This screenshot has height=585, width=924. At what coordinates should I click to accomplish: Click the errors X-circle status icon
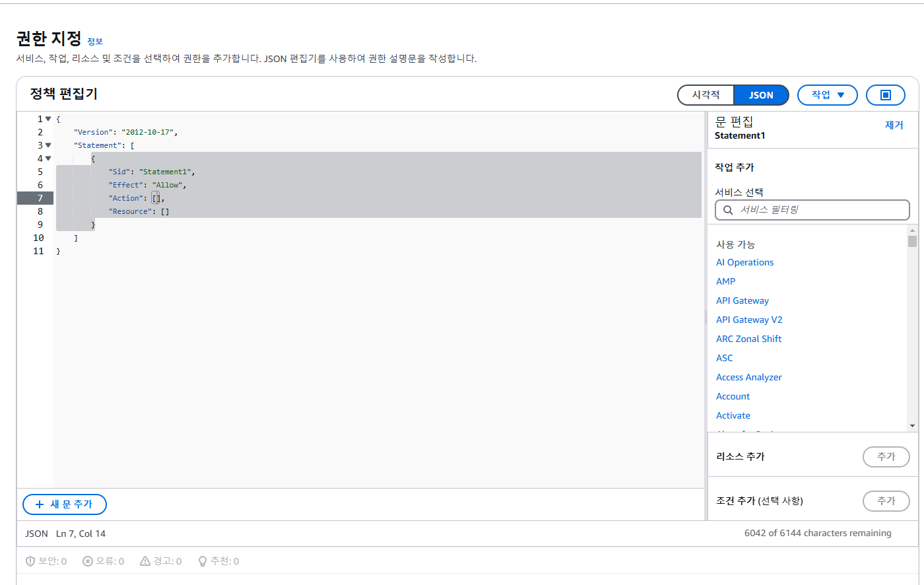coord(88,561)
